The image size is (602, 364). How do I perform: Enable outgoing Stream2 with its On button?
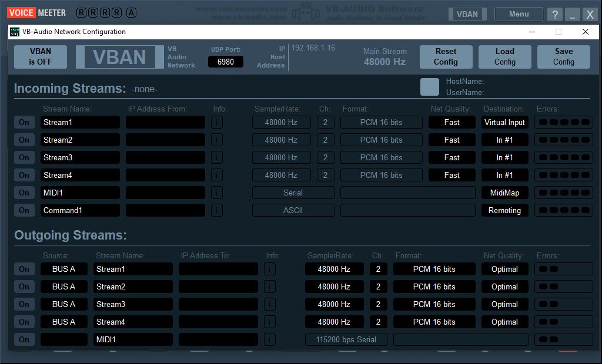(24, 287)
